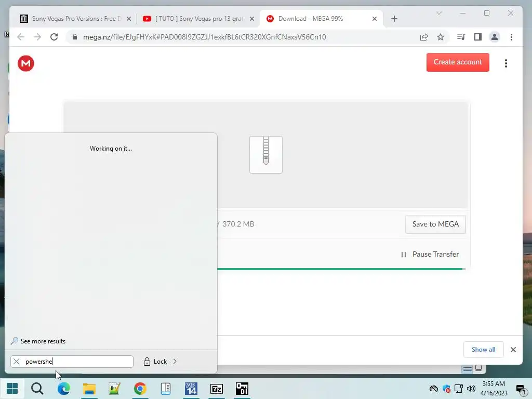Click Show all downloads button
Image resolution: width=532 pixels, height=399 pixels.
tap(484, 350)
